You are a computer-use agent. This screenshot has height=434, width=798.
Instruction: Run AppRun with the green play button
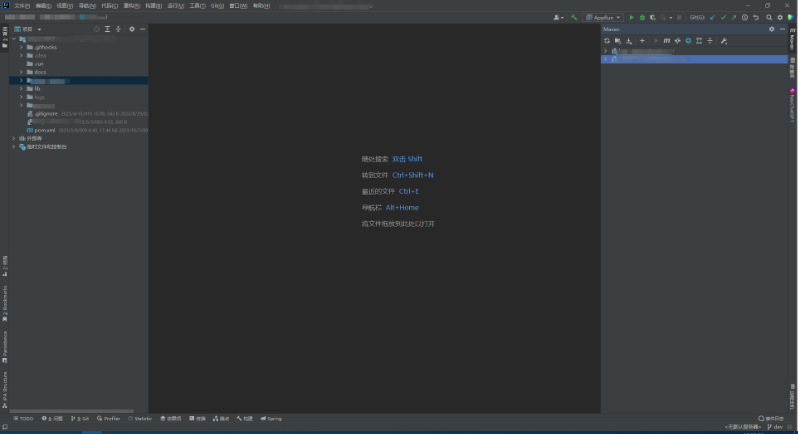coord(632,17)
